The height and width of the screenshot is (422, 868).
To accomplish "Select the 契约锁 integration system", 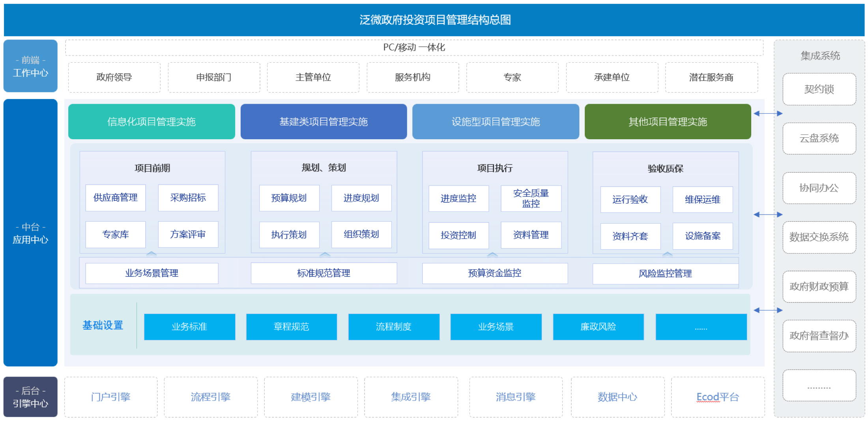I will point(819,89).
